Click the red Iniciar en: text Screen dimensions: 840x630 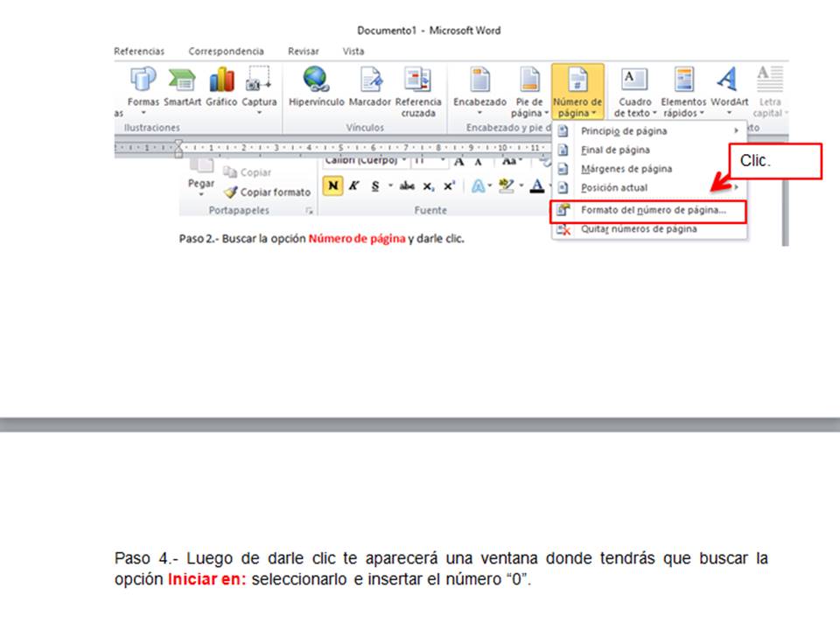pyautogui.click(x=206, y=579)
